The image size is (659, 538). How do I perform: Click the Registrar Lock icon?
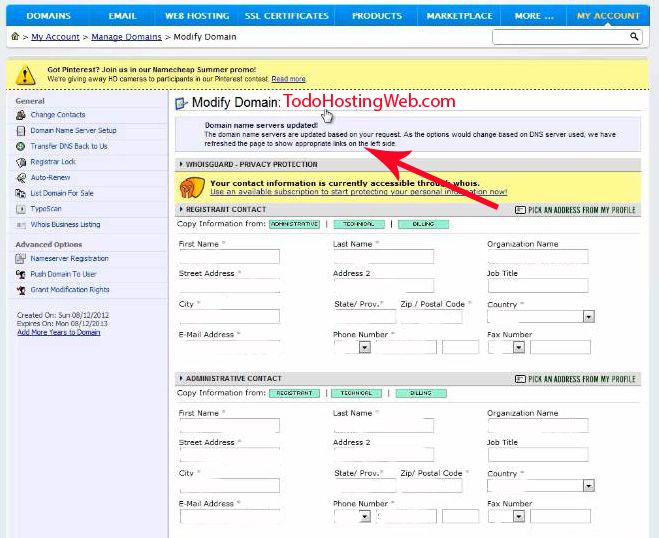[21, 162]
